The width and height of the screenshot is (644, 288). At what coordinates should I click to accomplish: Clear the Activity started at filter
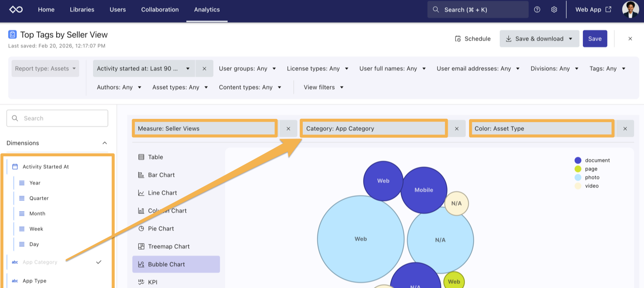(x=204, y=69)
